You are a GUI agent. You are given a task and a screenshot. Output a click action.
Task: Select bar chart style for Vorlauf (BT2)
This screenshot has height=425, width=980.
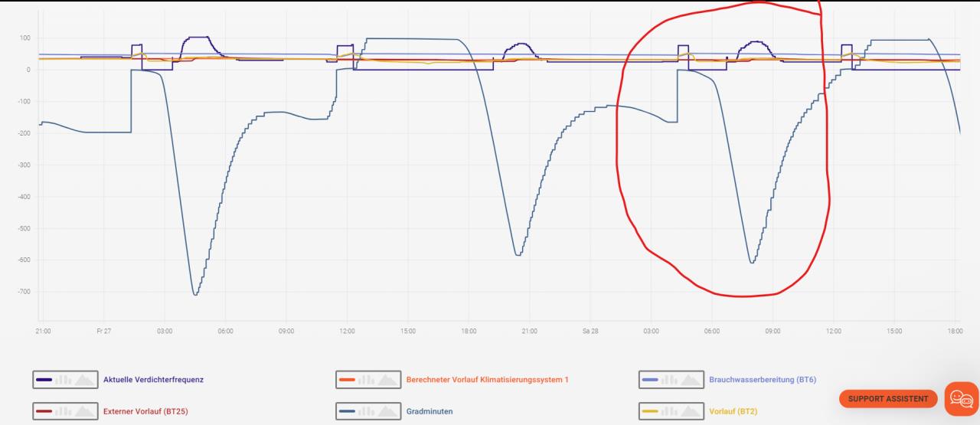click(x=670, y=411)
